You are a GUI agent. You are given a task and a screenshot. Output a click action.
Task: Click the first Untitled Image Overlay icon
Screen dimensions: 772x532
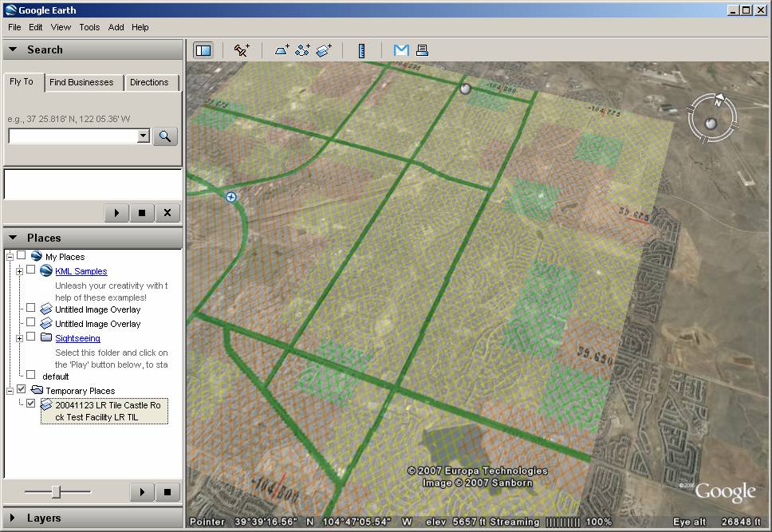(x=46, y=309)
